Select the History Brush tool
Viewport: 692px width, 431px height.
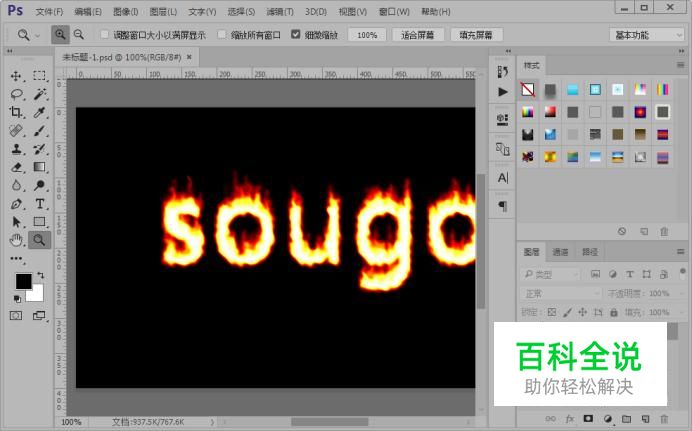pos(39,149)
